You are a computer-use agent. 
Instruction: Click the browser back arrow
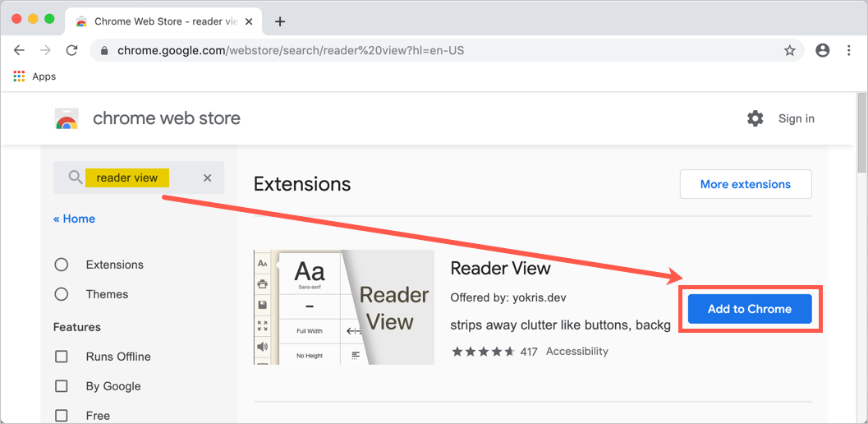point(20,50)
